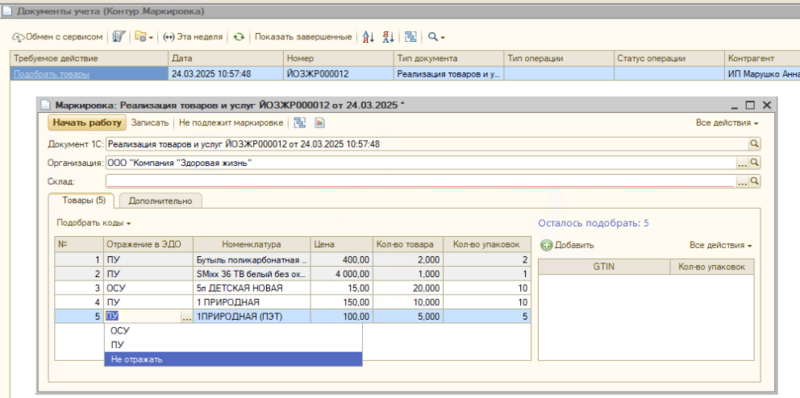
Task: Click the Обмен с сервисом toolbar button
Action: [x=58, y=37]
